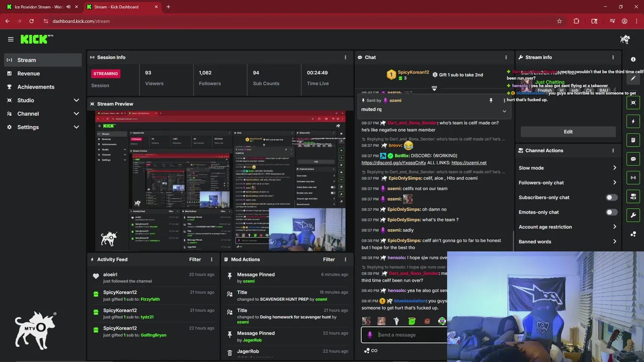Unpin the message using the pin icon
The image size is (644, 362).
tap(491, 101)
